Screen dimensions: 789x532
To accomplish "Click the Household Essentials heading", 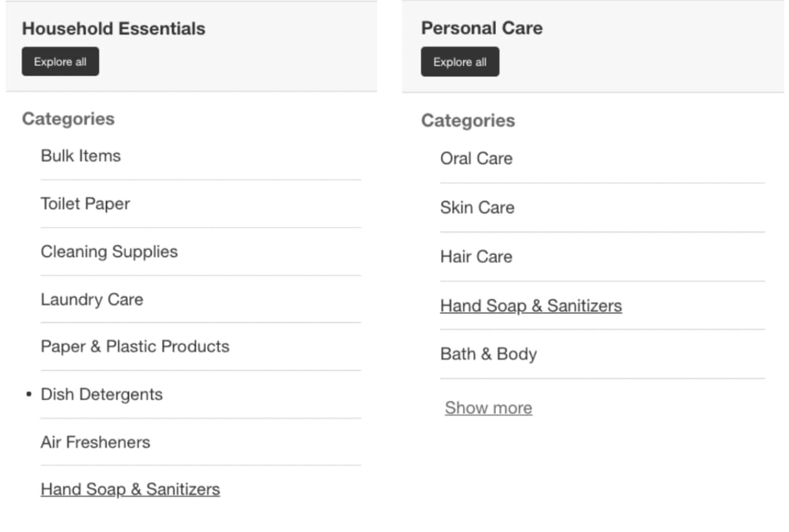I will coord(112,28).
